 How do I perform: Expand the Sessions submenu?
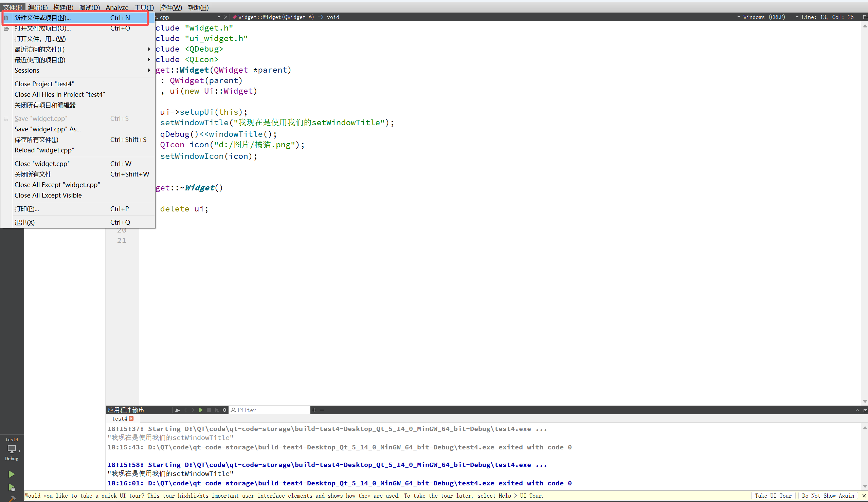pyautogui.click(x=77, y=70)
